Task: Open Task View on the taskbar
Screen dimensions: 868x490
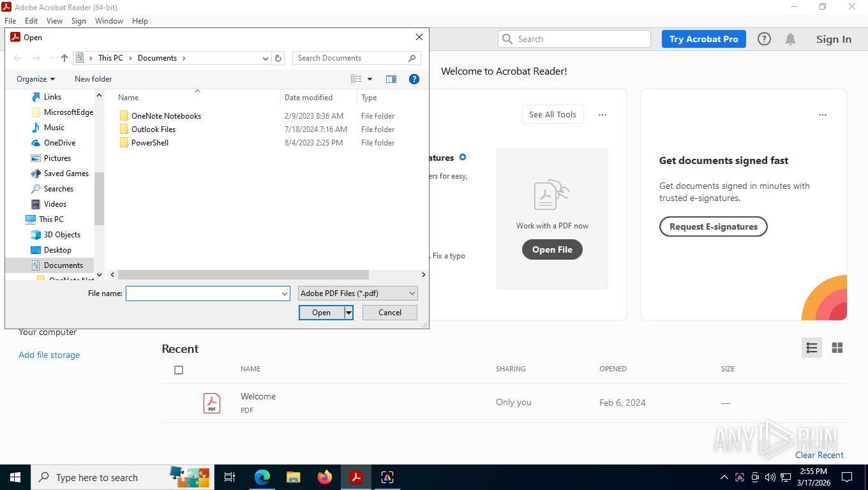Action: 230,477
